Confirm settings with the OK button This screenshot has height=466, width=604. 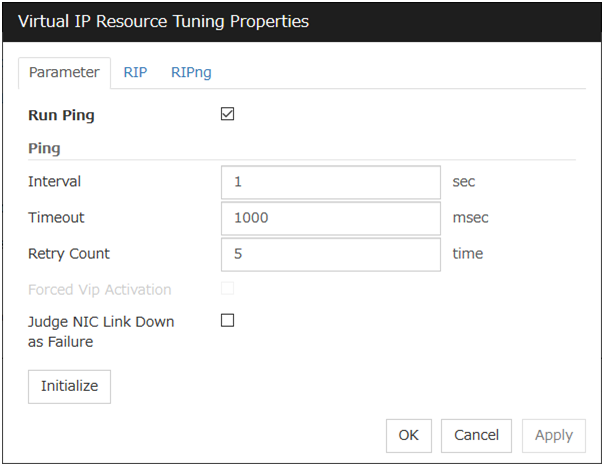[408, 435]
